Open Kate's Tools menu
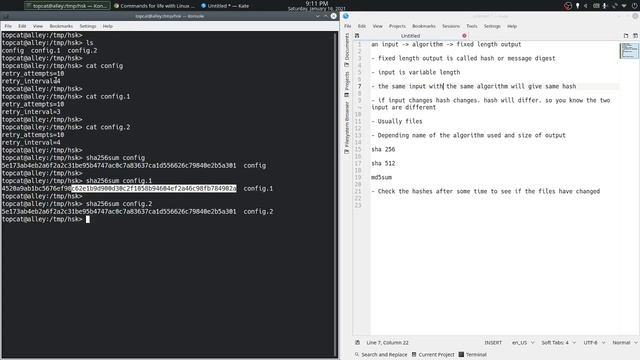The height and width of the screenshot is (360, 640). (x=471, y=26)
